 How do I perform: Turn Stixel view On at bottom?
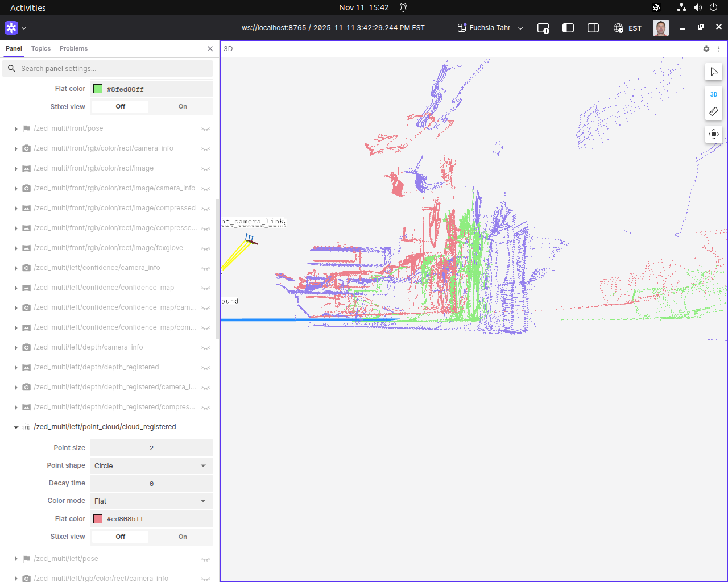(183, 537)
